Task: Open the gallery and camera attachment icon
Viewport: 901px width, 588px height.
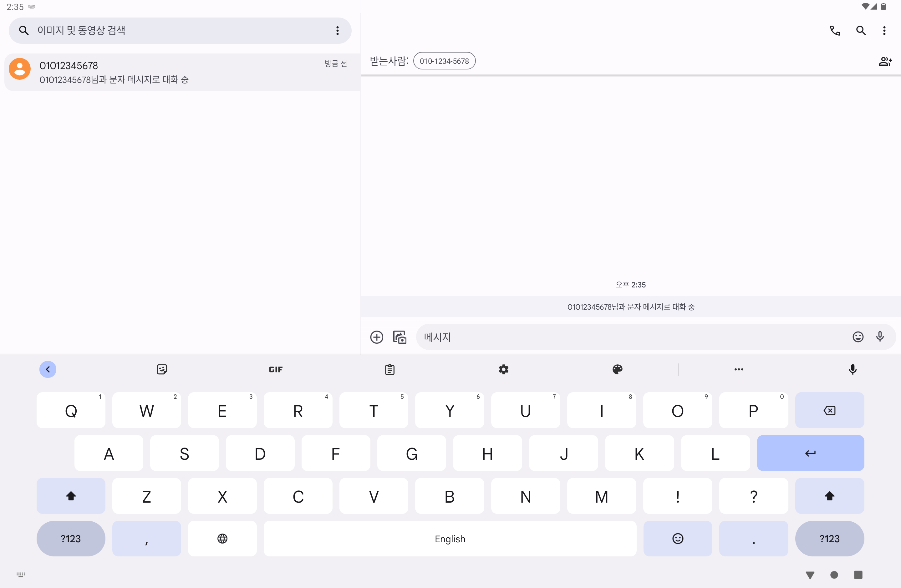Action: coord(400,337)
